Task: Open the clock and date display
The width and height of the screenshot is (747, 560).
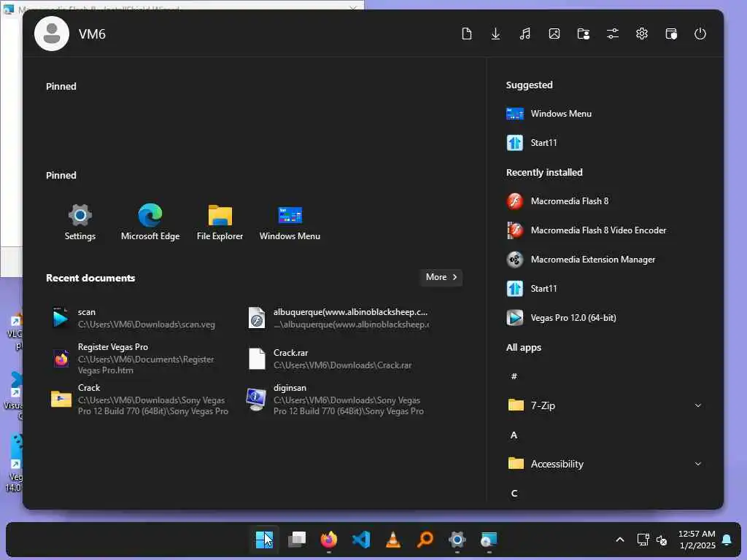Action: 697,540
